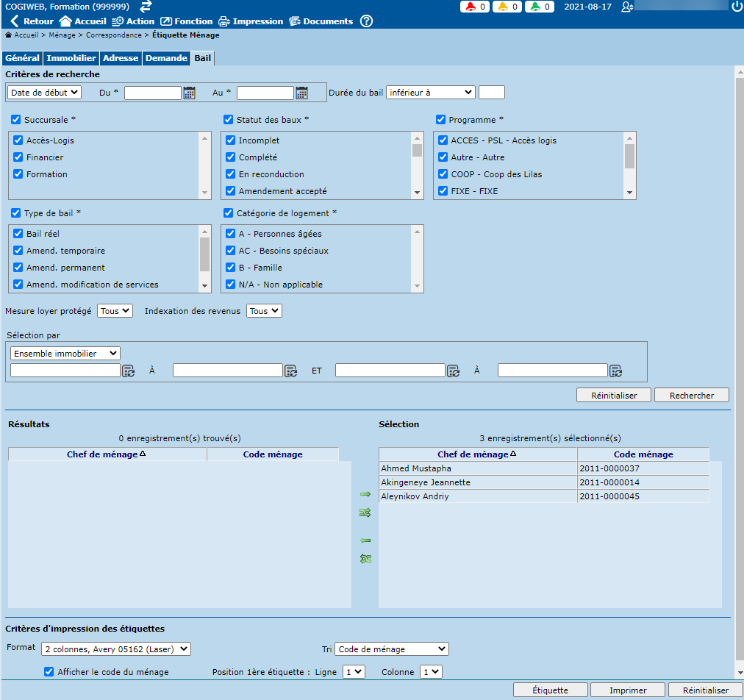Image resolution: width=744 pixels, height=700 pixels.
Task: Open the Format label dropdown
Action: (115, 649)
